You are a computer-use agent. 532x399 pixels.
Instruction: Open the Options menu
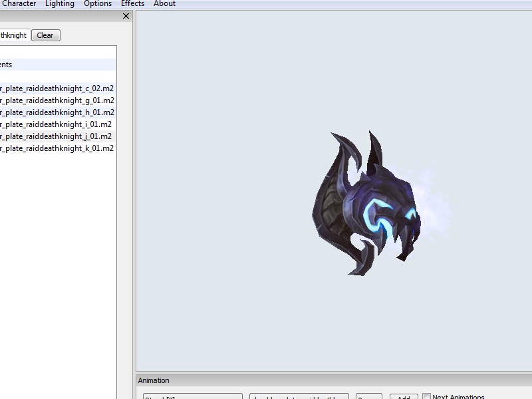point(98,3)
